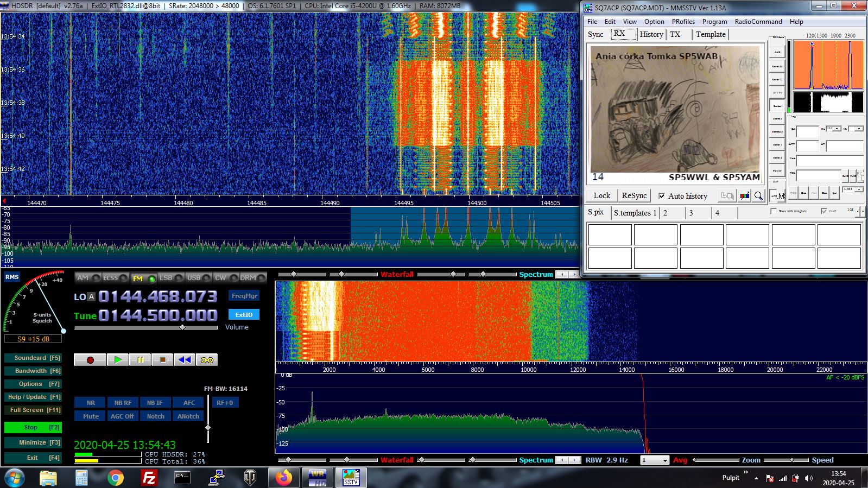Open the calculator taskbar icon
This screenshot has height=488, width=868.
81,478
